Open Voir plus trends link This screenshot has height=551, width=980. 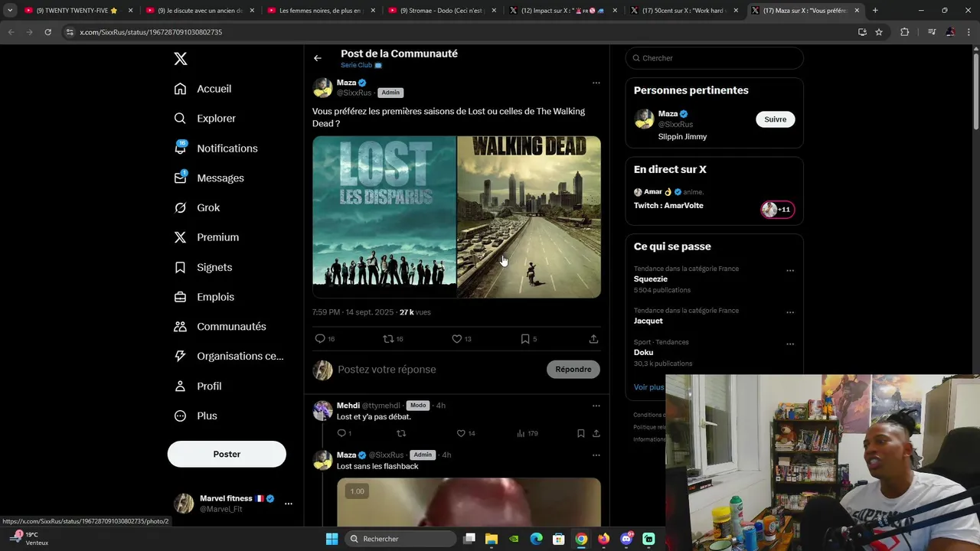click(648, 387)
